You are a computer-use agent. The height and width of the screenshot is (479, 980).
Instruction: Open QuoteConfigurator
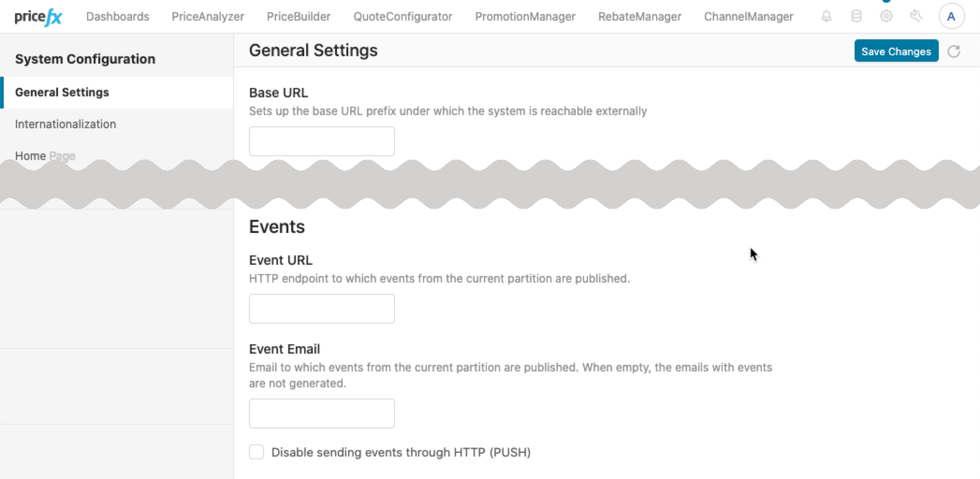402,16
